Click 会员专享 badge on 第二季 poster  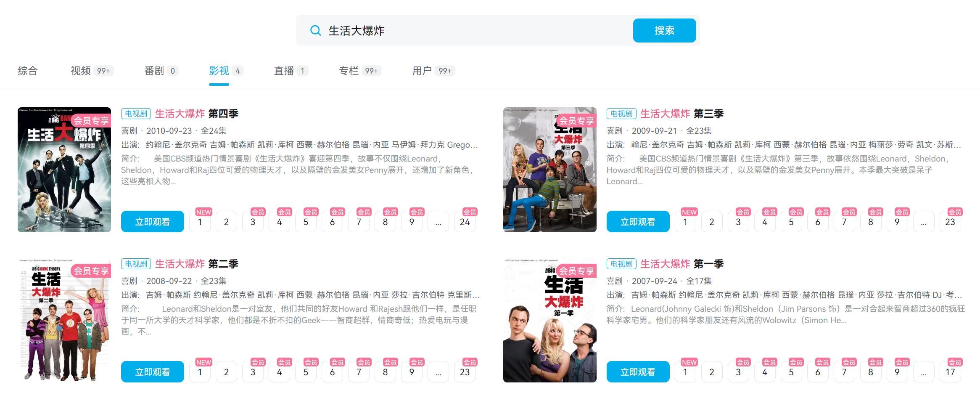[91, 271]
